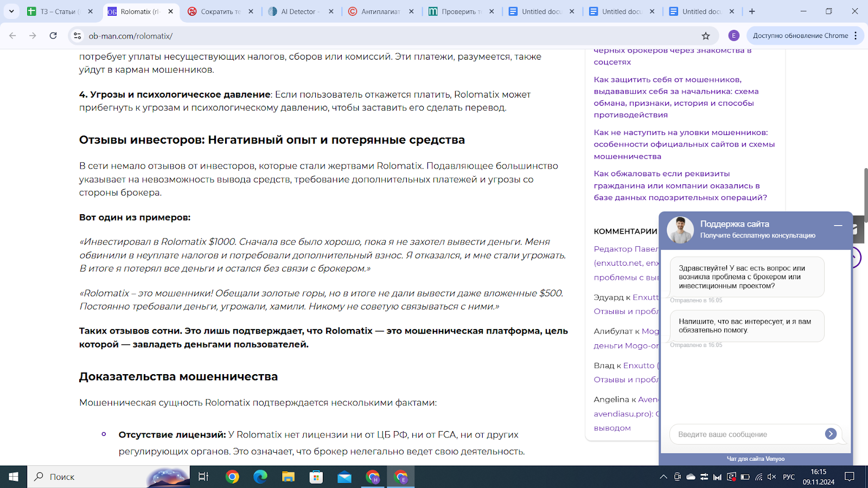Open the Mail app from the taskbar
This screenshot has width=868, height=488.
tap(344, 477)
